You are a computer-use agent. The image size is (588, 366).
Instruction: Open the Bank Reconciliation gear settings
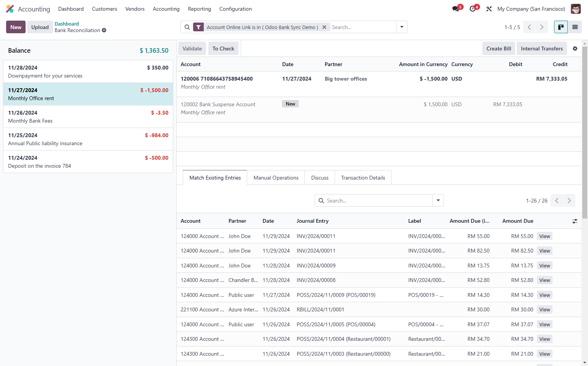click(104, 31)
